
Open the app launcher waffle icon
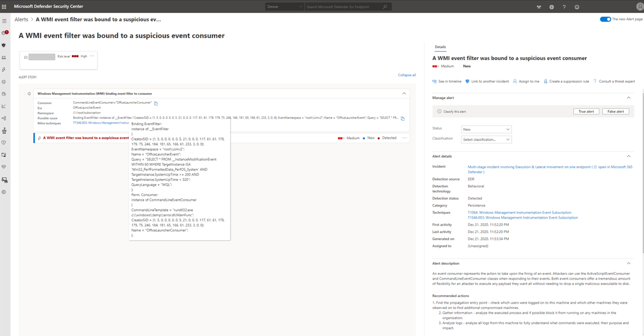point(4,6)
